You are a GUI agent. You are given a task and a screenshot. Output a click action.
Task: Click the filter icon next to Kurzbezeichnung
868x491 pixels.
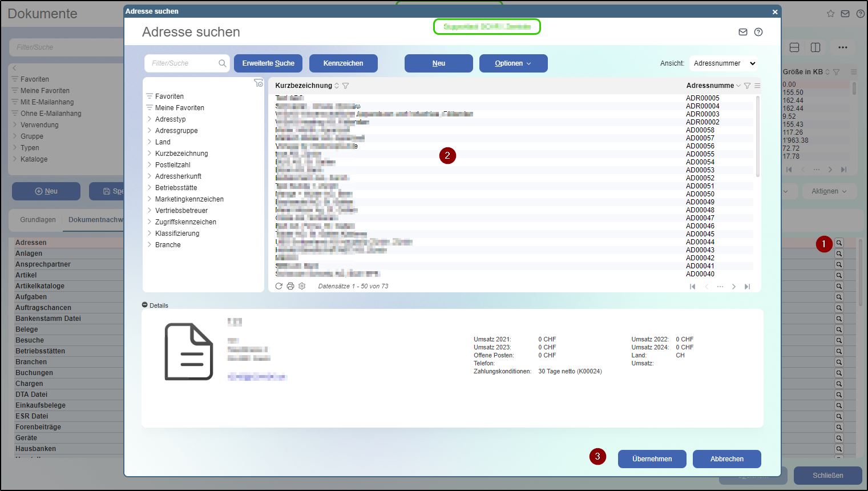click(345, 86)
